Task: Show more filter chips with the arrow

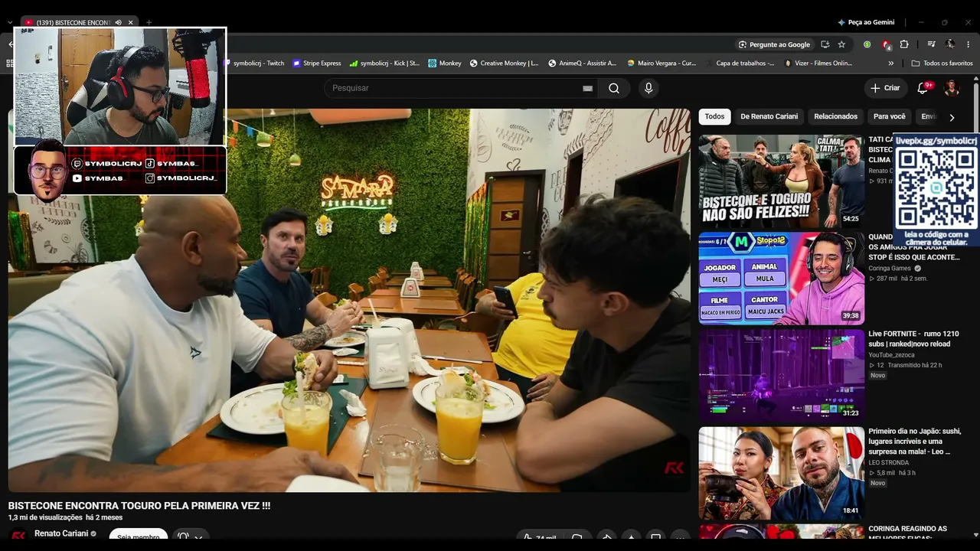Action: pyautogui.click(x=952, y=117)
